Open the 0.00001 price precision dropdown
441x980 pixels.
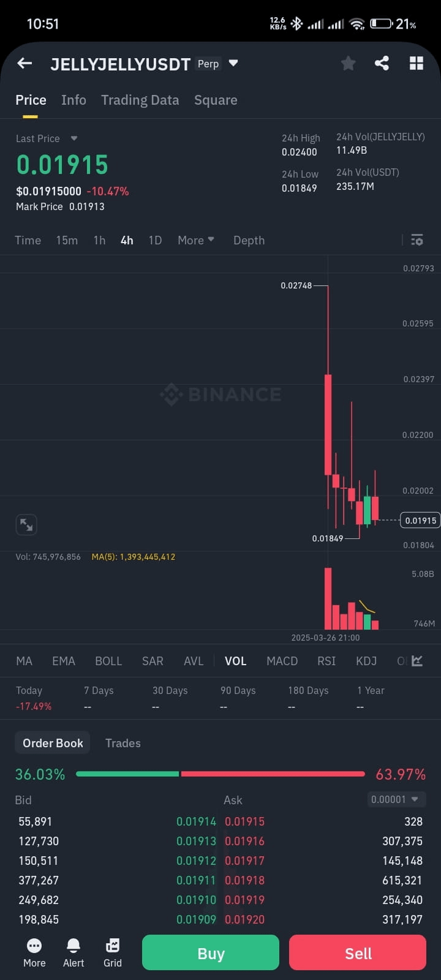(395, 799)
